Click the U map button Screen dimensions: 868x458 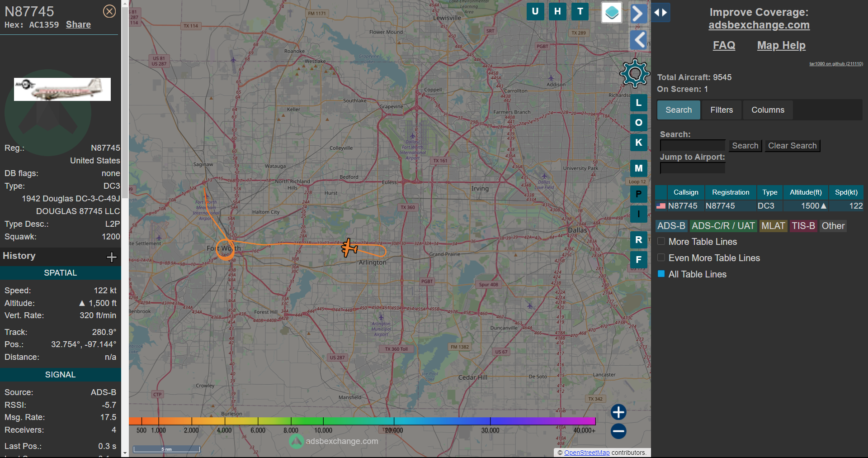535,11
